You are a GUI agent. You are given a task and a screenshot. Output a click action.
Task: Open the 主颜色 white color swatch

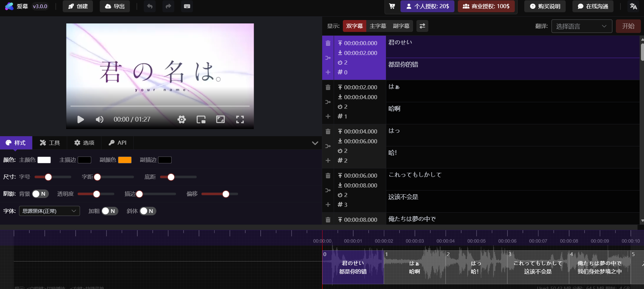click(44, 160)
